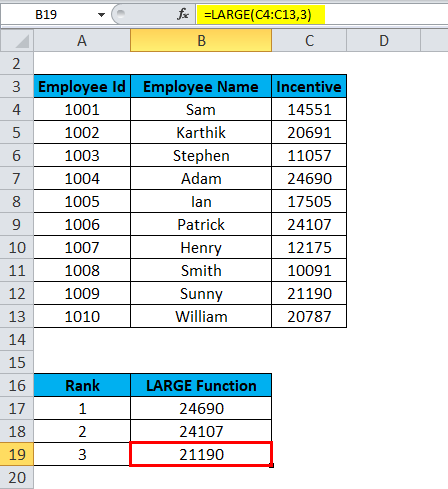Select the name cell Sunny

tap(201, 293)
